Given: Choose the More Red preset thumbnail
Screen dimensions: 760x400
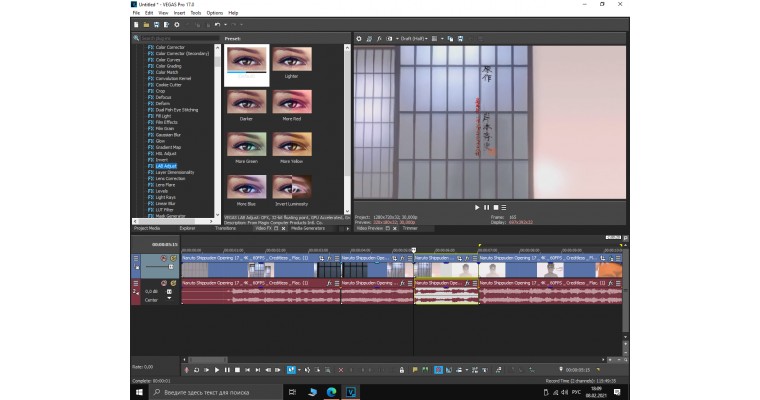Looking at the screenshot, I should [x=292, y=103].
